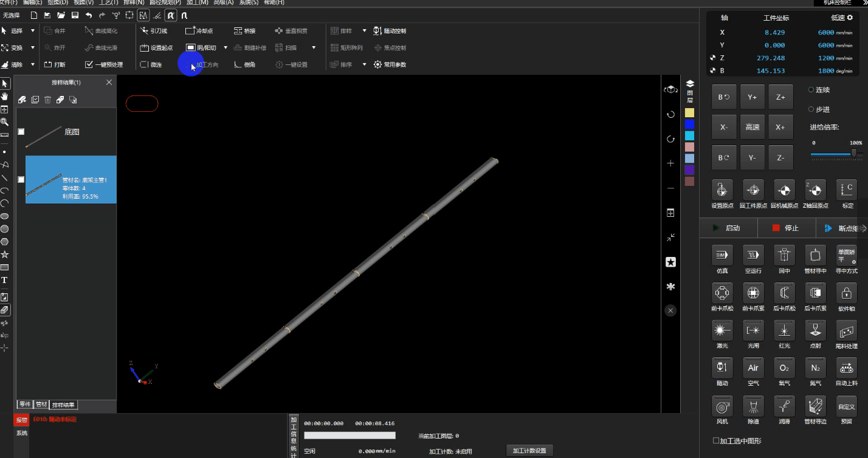The image size is (868, 458).
Task: Close the 排样结果 panel
Action: 109,82
